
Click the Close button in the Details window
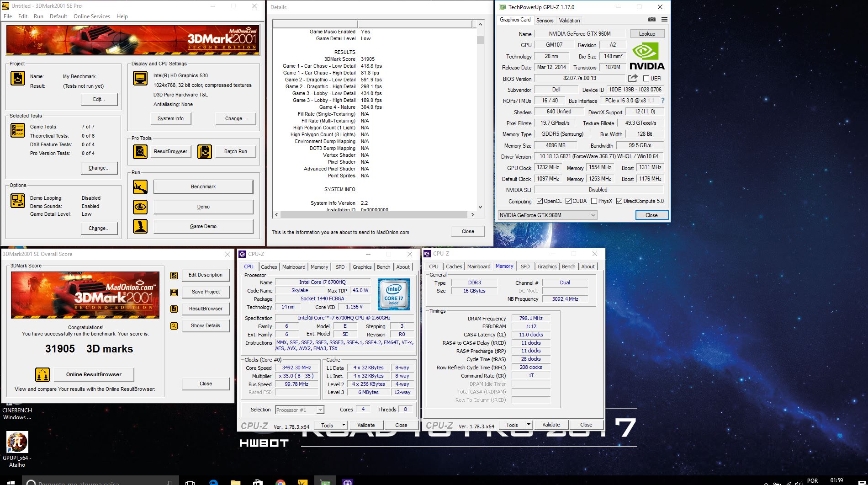pos(468,231)
